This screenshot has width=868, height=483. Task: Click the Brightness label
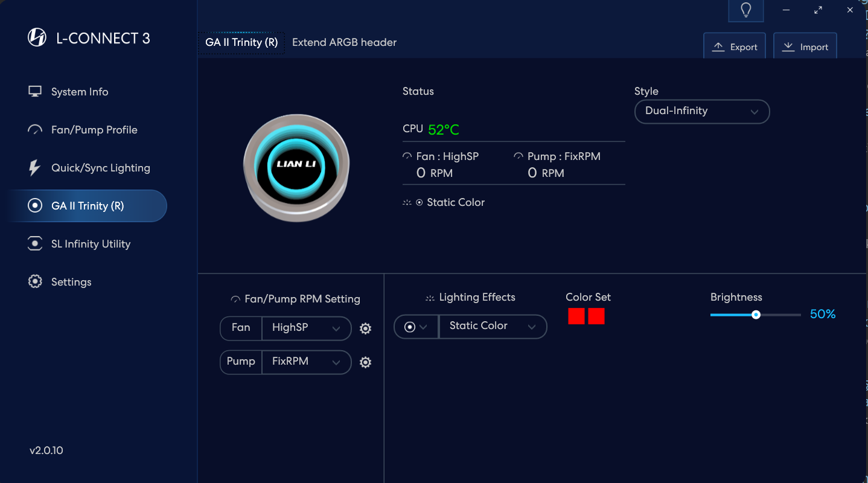pyautogui.click(x=736, y=297)
